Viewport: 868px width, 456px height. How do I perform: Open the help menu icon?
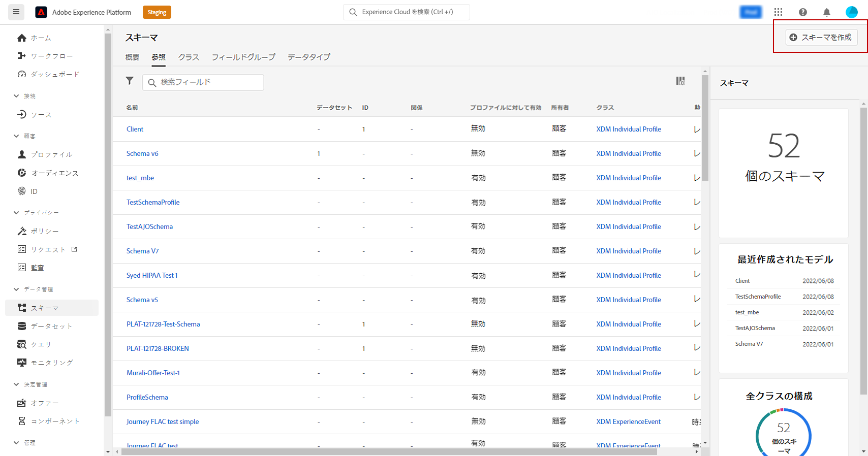(803, 12)
